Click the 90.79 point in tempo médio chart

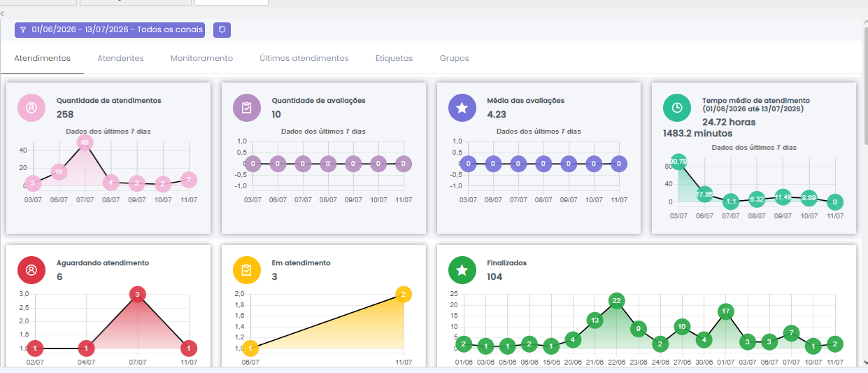678,162
